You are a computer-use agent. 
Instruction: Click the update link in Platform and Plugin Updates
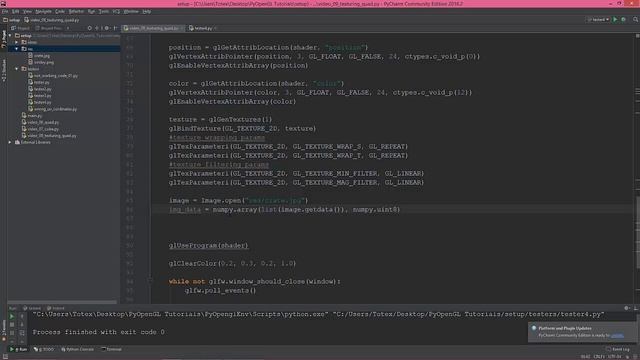617,336
